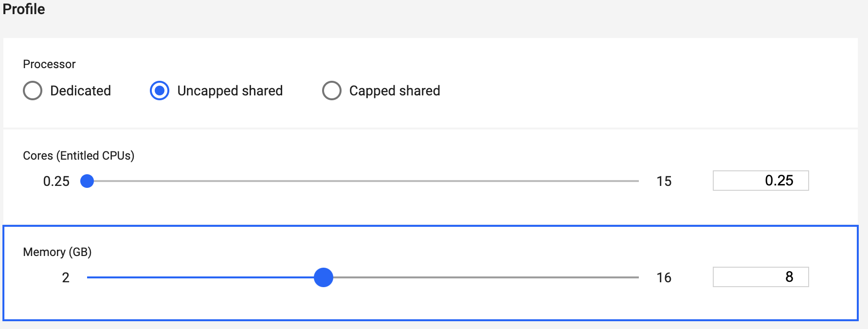Click the Memory value input field showing 8

[x=760, y=277]
